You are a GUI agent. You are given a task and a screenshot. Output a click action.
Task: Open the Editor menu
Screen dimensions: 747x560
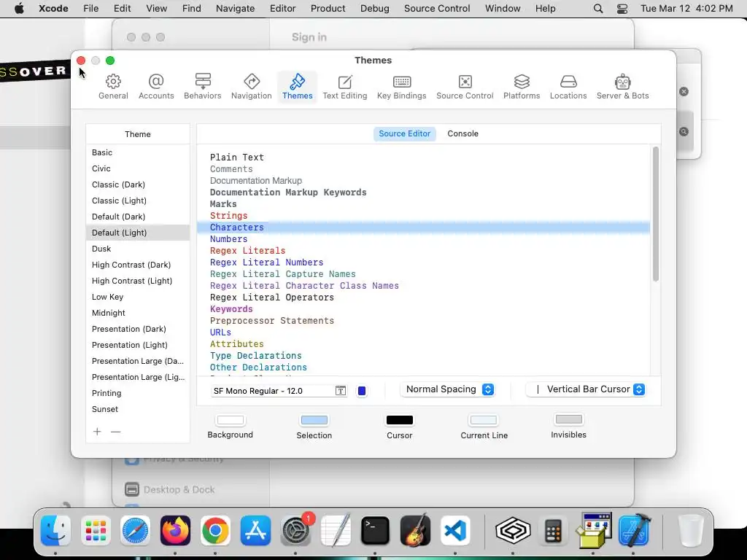tap(282, 9)
